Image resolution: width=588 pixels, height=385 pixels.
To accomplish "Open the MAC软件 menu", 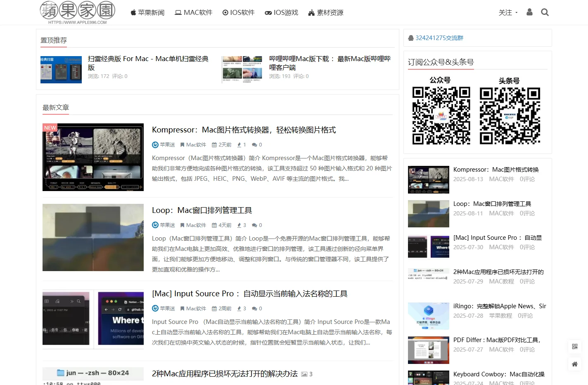I will pos(194,12).
